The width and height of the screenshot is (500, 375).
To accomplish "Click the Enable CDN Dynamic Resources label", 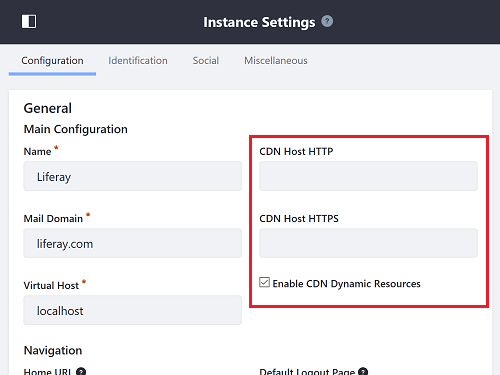I will [x=347, y=284].
